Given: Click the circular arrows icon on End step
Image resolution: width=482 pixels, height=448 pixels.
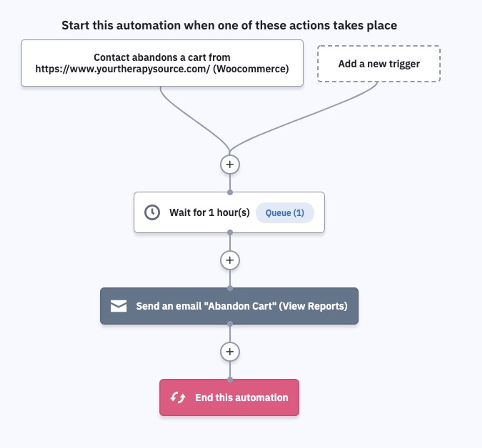Looking at the screenshot, I should click(178, 397).
